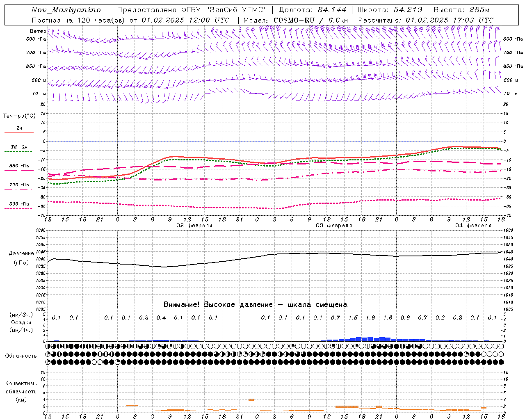
Task: Select the longitude value 84.144
Action: point(332,10)
